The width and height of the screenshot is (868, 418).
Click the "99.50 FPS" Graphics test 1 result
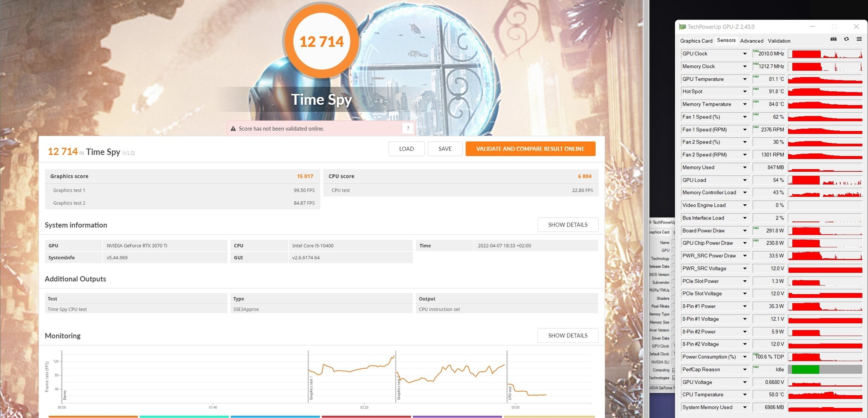(x=304, y=190)
